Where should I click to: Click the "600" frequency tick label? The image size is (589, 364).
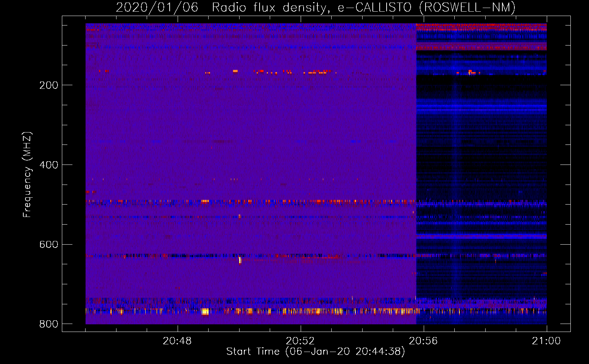pos(49,244)
